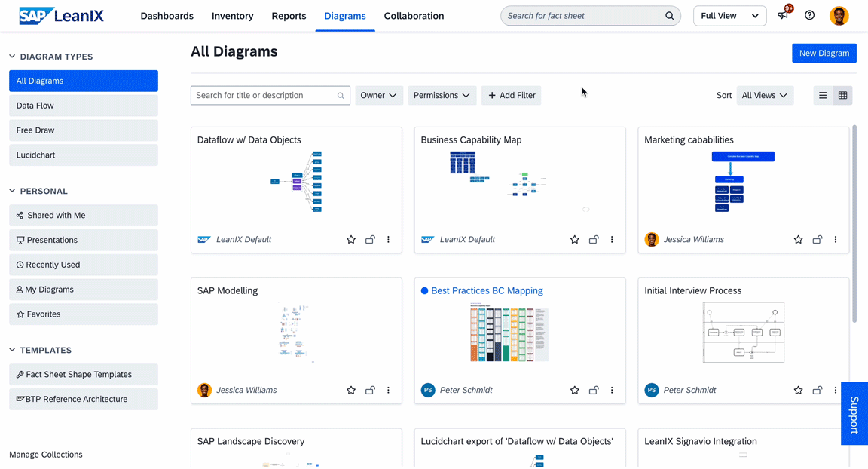
Task: Open the All Views sort dropdown
Action: pyautogui.click(x=765, y=95)
